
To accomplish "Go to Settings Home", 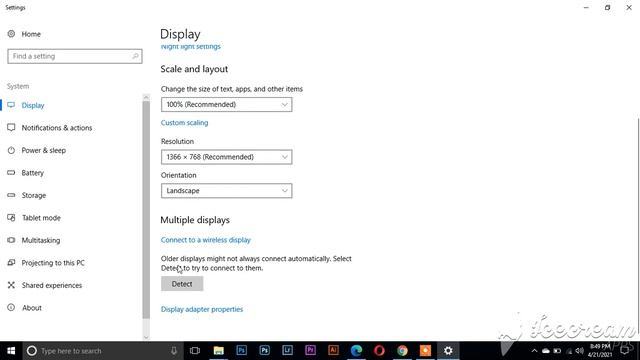I will pos(24,34).
